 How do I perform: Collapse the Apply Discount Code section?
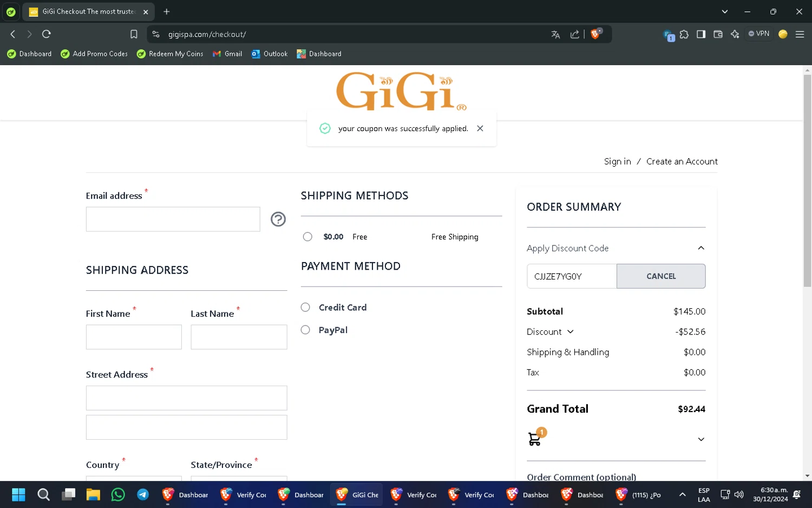(x=701, y=248)
